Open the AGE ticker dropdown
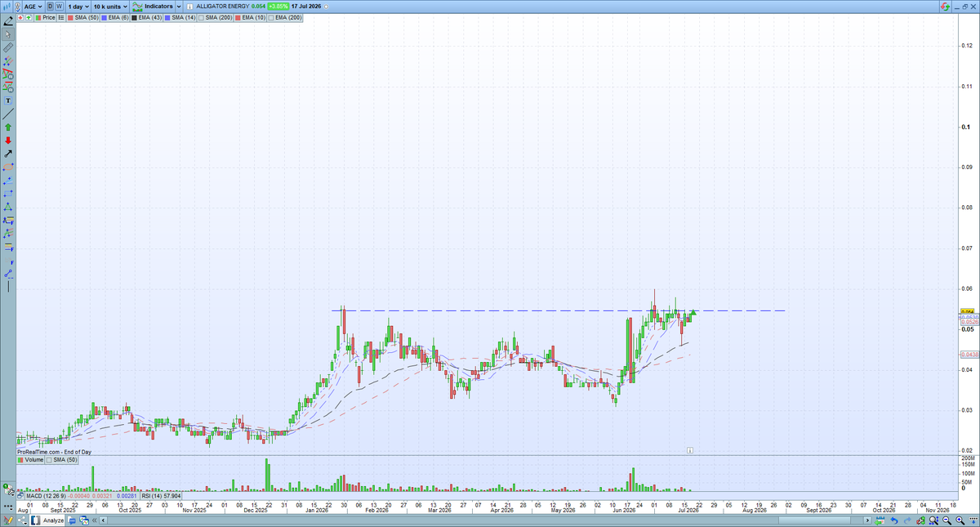The image size is (980, 527). click(33, 7)
